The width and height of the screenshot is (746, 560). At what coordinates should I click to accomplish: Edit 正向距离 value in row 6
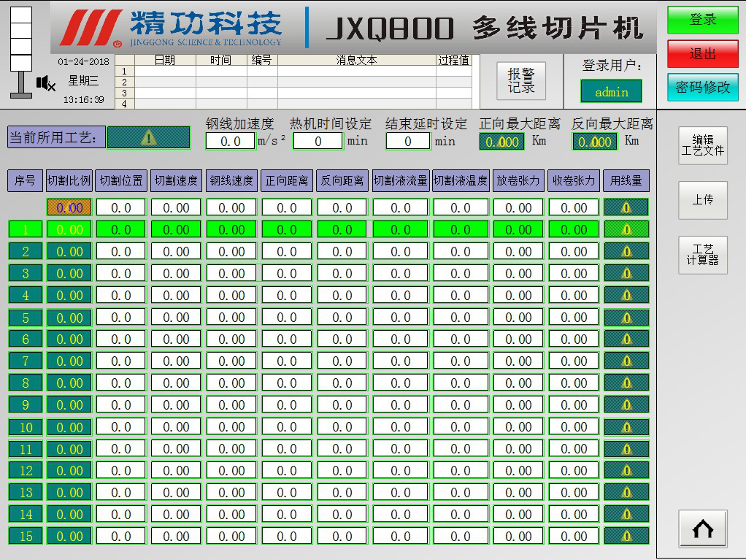pyautogui.click(x=287, y=339)
